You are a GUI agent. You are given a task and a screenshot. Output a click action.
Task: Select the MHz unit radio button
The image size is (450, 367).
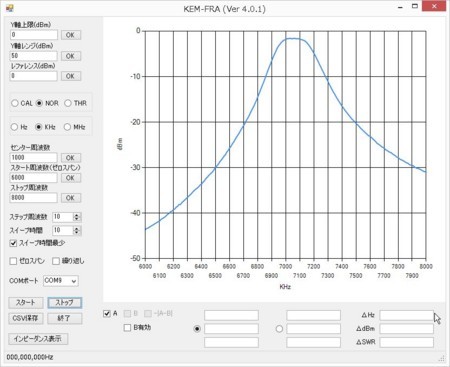click(x=67, y=127)
